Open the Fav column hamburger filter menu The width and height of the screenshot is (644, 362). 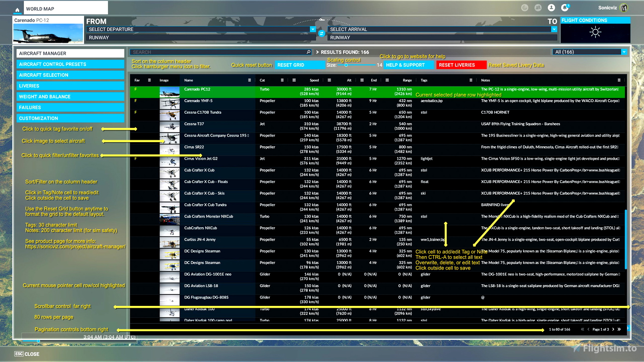pos(149,80)
